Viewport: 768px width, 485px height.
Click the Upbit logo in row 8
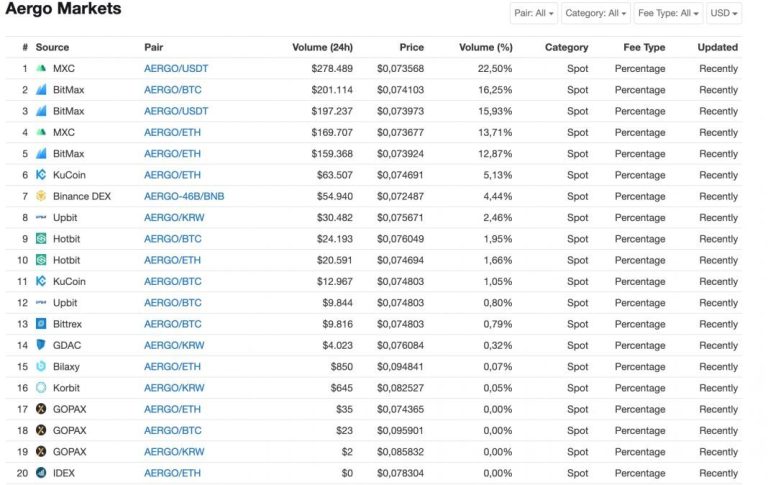[x=41, y=218]
